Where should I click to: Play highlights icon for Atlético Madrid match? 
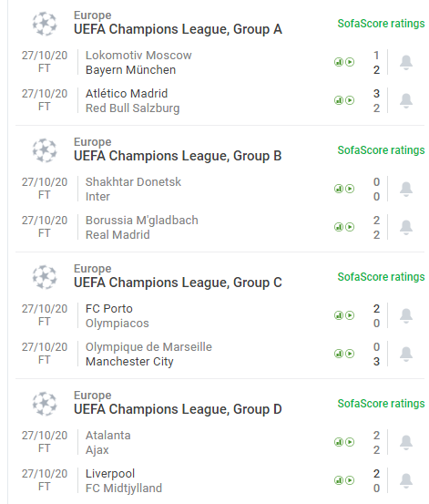(x=350, y=100)
